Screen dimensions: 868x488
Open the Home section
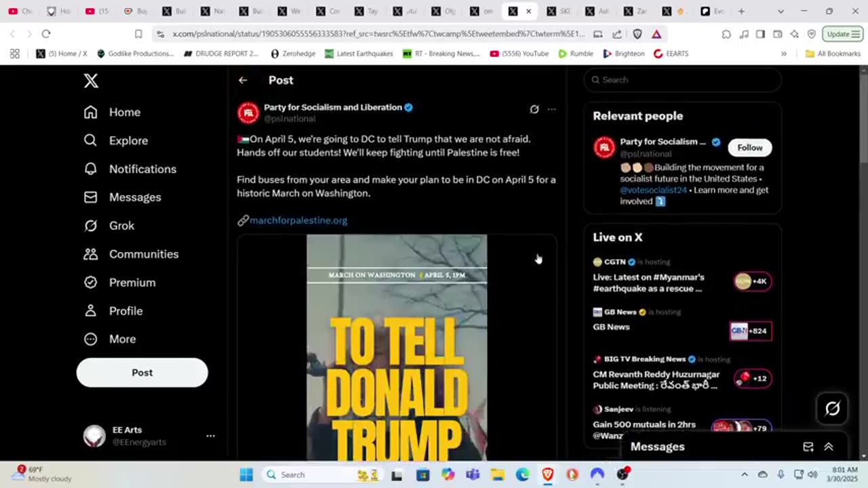[112, 113]
